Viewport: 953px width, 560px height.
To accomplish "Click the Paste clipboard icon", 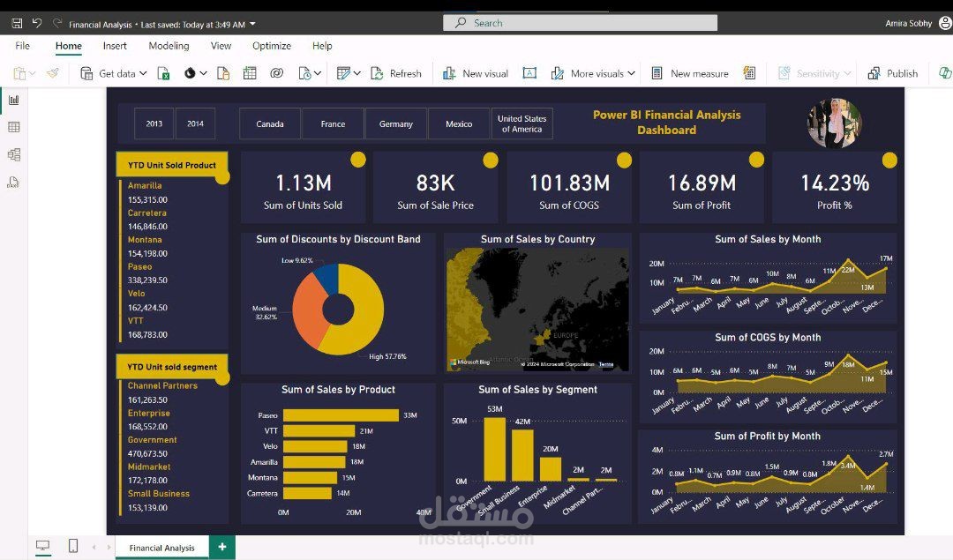I will tap(19, 73).
